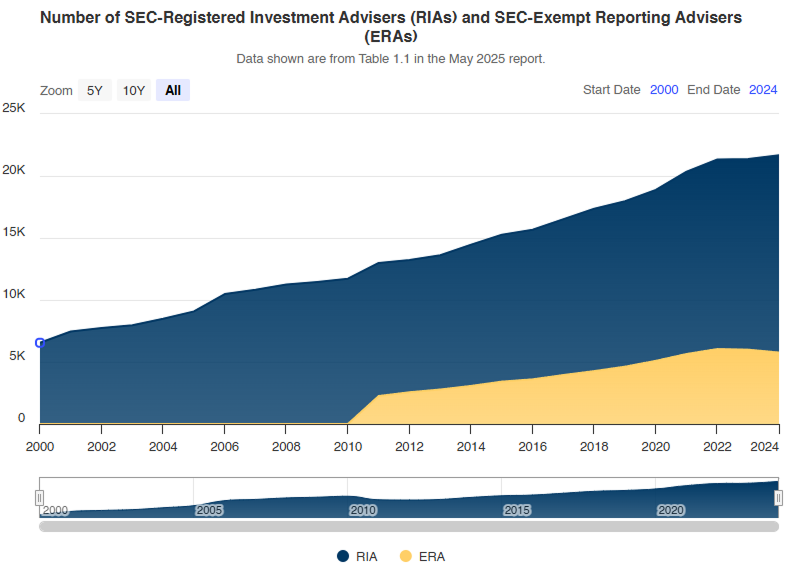The image size is (786, 567).
Task: Click 2010 label in the navigator
Action: pyautogui.click(x=363, y=510)
